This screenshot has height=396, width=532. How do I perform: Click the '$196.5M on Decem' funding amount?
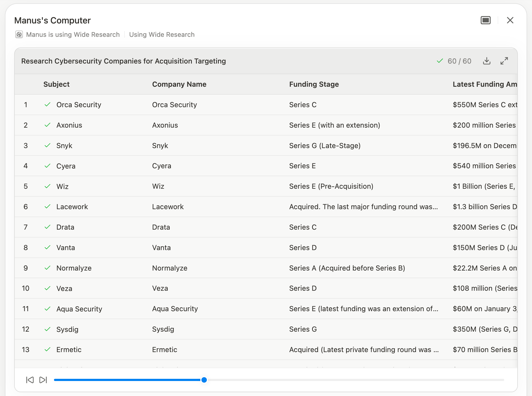coord(485,146)
